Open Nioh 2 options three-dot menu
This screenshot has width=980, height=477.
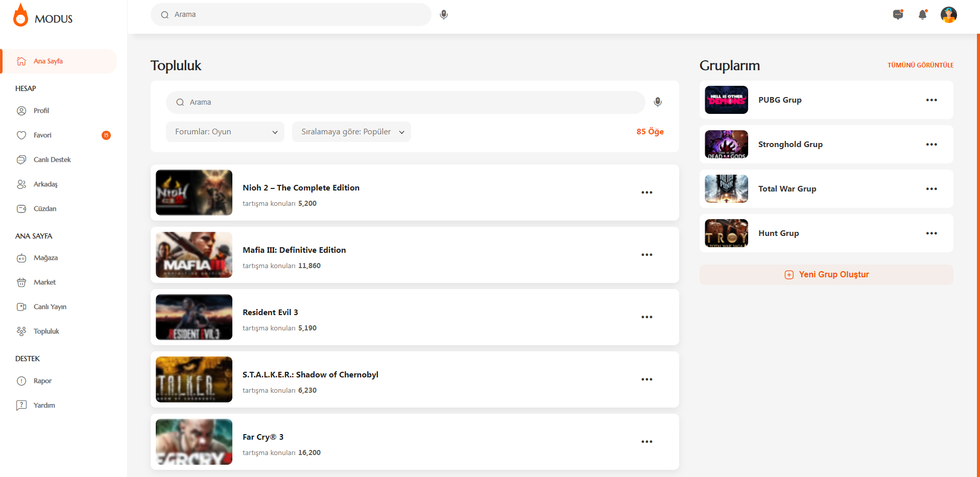(x=647, y=193)
